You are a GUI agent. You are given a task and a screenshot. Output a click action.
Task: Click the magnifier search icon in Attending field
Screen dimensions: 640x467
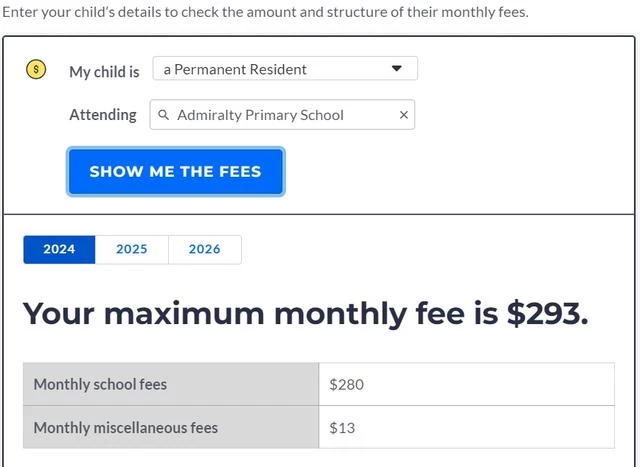pos(163,115)
